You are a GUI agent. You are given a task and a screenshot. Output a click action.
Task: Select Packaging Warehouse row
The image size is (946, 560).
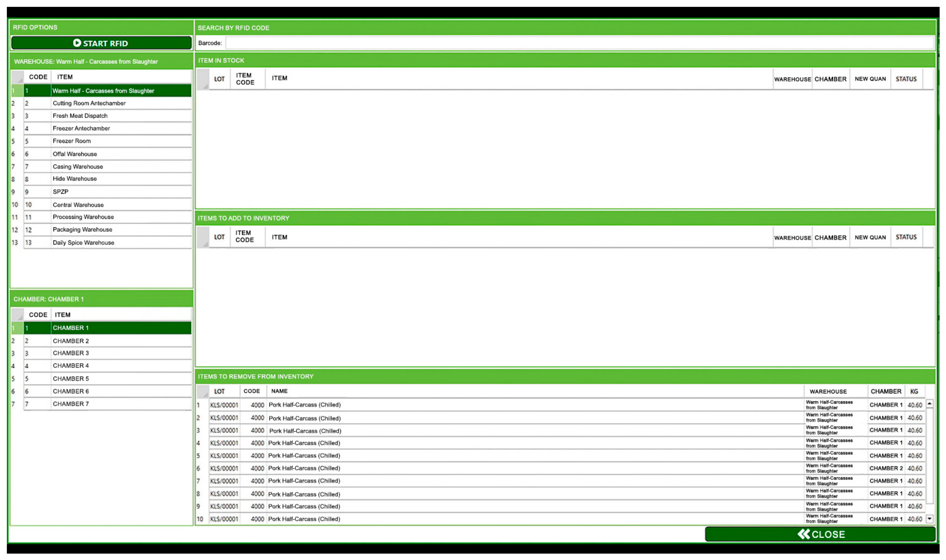[101, 230]
